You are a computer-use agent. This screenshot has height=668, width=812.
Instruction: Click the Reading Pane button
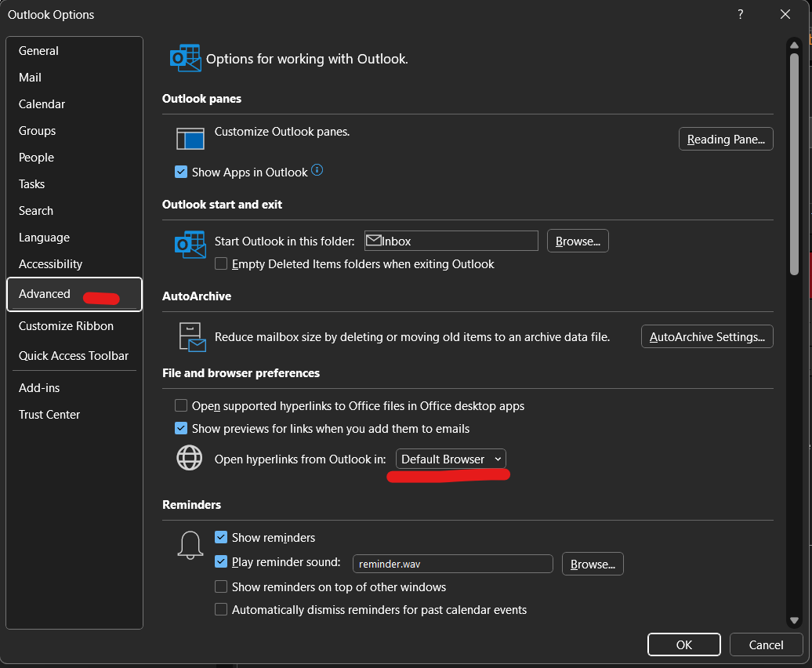tap(726, 139)
